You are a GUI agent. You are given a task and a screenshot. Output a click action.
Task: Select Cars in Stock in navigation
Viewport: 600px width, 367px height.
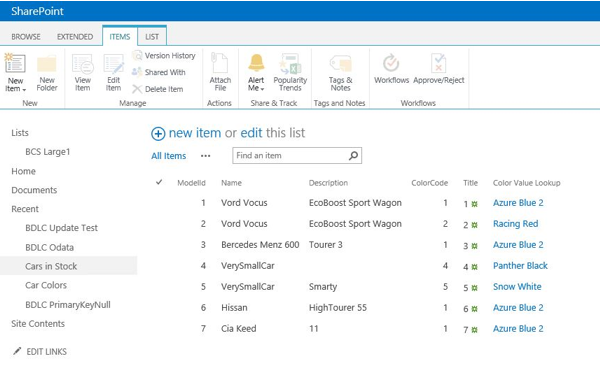click(x=51, y=266)
